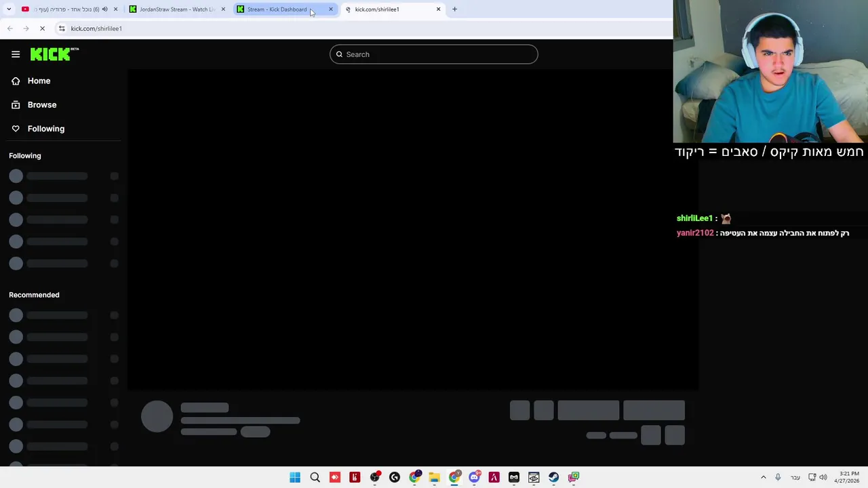Image resolution: width=868 pixels, height=488 pixels.
Task: Open the tray volume speaker icon
Action: [x=823, y=477]
